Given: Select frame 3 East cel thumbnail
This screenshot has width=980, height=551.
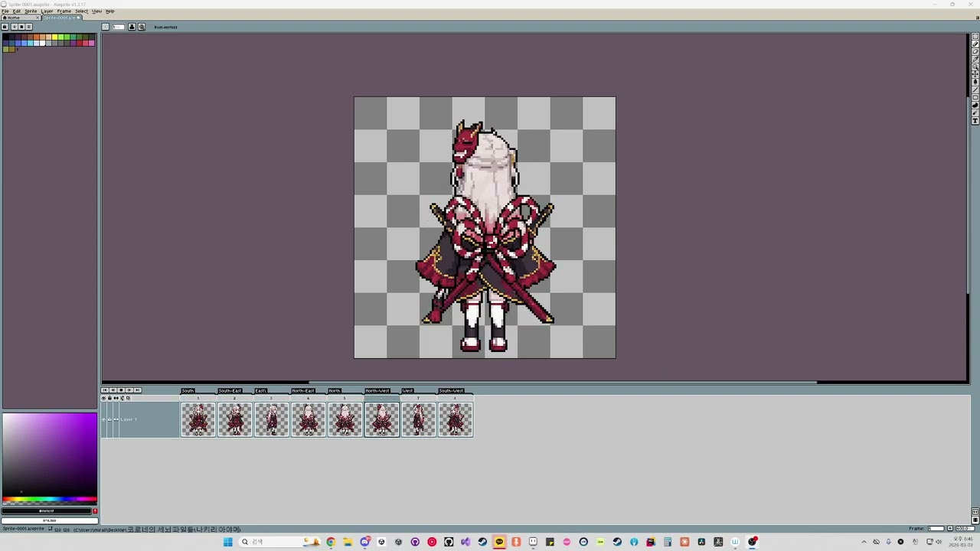Looking at the screenshot, I should click(272, 420).
